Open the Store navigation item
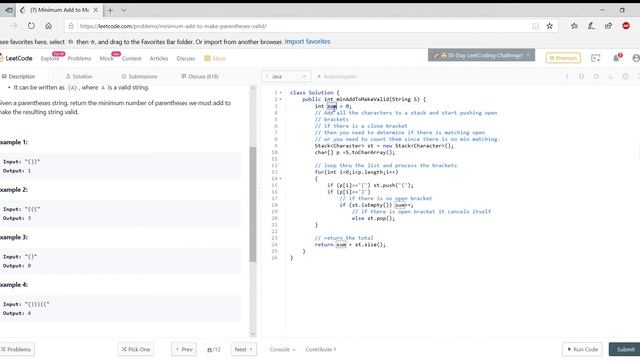Screen dimensions: 640x360 point(215,58)
